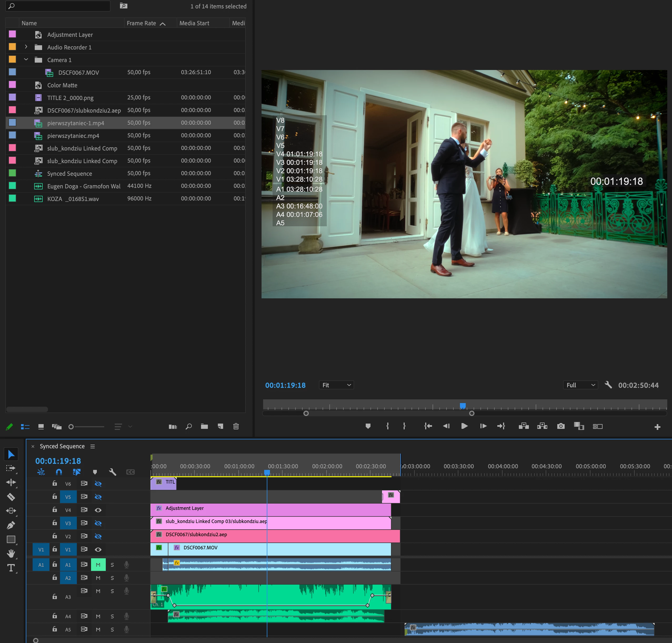Select pierwszytaniec.mp4 in project panel
This screenshot has height=643, width=672.
coord(73,136)
